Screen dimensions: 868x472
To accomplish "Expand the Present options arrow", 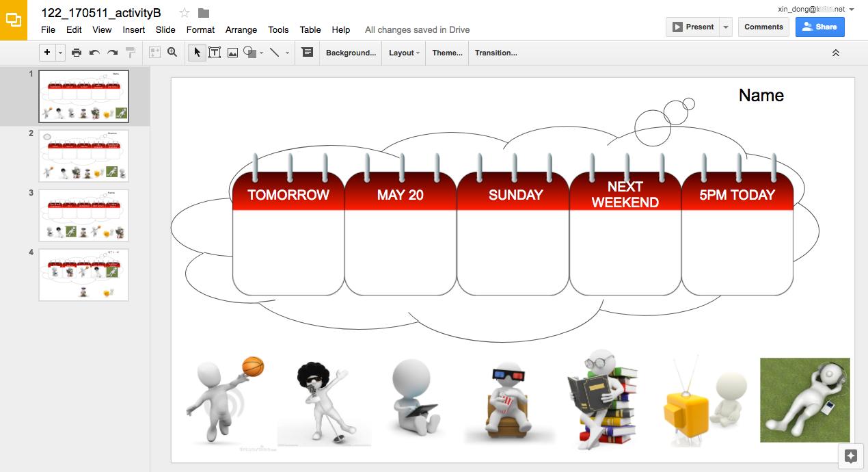I will tap(726, 27).
